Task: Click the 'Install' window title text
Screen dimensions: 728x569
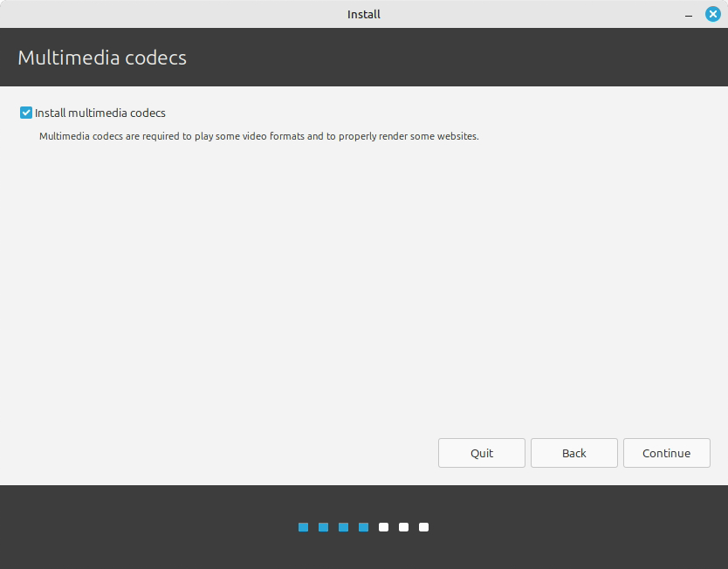Action: pyautogui.click(x=363, y=15)
